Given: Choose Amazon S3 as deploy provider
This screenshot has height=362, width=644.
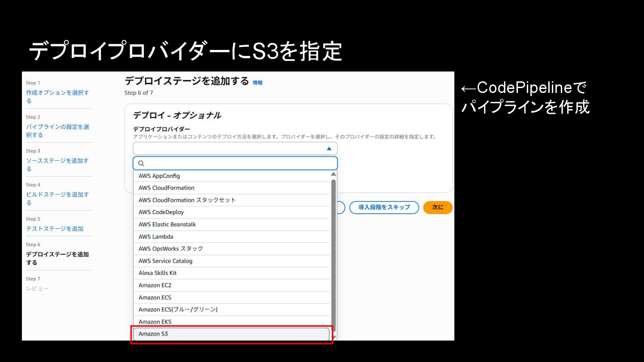Looking at the screenshot, I should pos(232,334).
